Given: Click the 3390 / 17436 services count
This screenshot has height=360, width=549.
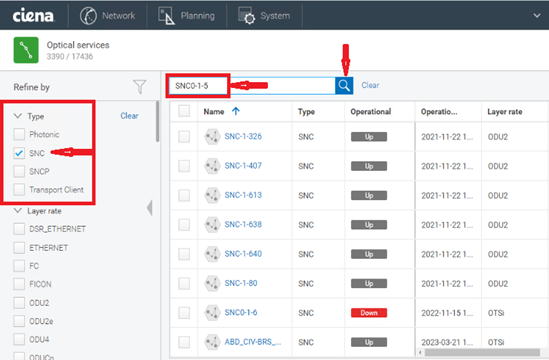Looking at the screenshot, I should (70, 56).
